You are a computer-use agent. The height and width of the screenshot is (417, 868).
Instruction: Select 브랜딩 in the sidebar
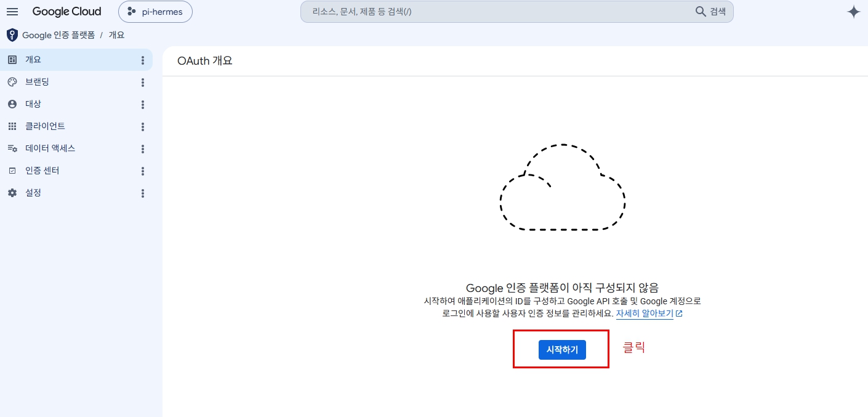point(76,82)
